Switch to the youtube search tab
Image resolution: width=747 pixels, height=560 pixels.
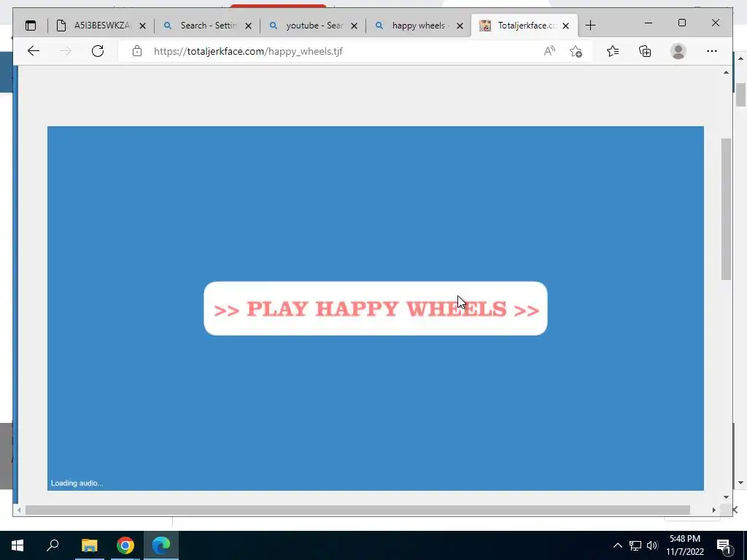(314, 26)
